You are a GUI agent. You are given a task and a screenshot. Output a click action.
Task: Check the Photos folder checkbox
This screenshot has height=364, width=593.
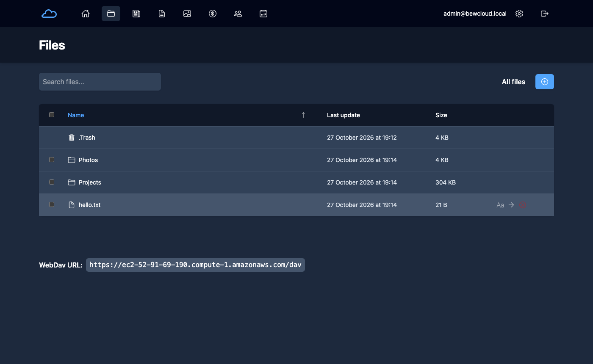click(x=52, y=160)
